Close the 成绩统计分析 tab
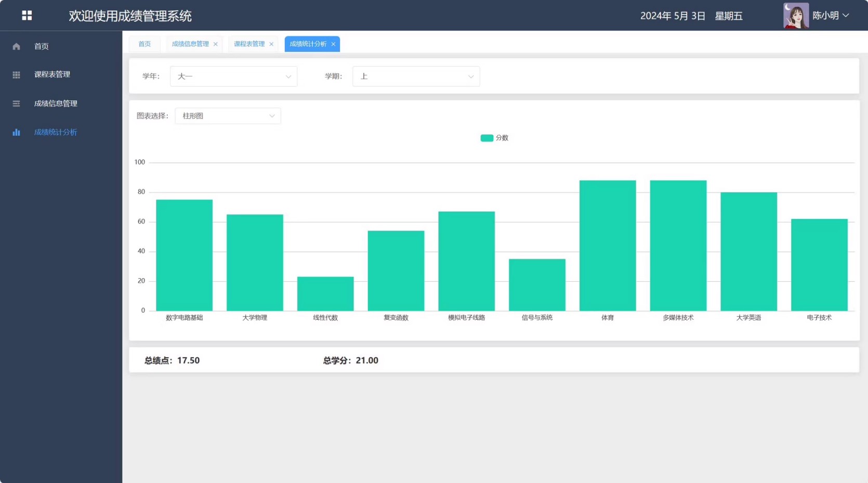The image size is (868, 483). 333,44
